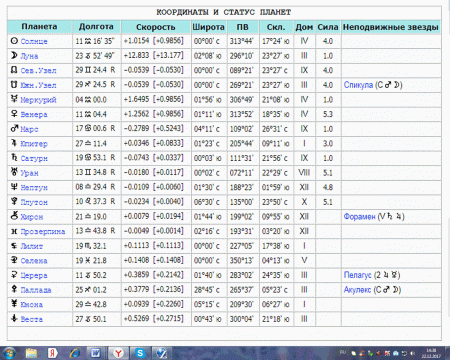Open the Хирон link
The height and width of the screenshot is (360, 450).
32,217
